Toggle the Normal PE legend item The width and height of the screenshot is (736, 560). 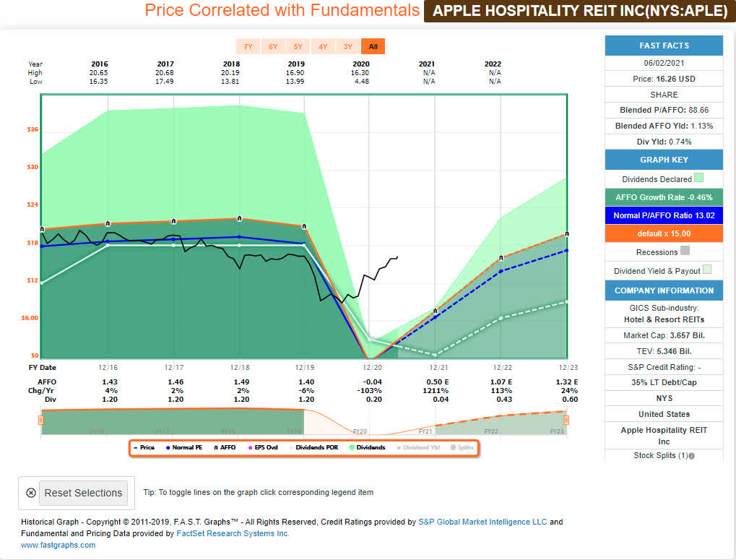coord(184,447)
